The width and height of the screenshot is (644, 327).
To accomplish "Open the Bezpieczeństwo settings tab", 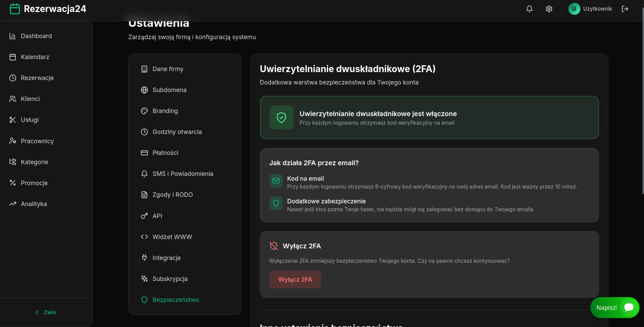I will pyautogui.click(x=176, y=300).
